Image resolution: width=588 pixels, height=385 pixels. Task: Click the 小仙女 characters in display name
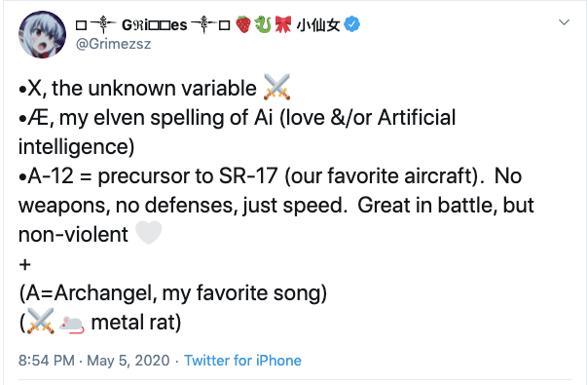tap(318, 25)
